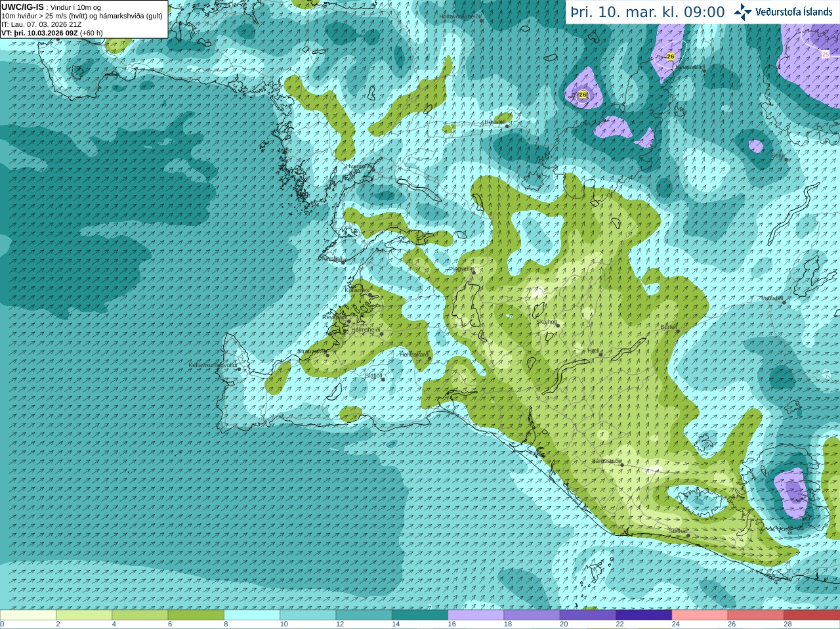Click the 16–18 m/s lavender legend swatch
Screen dimensions: 840x629
coord(476,615)
